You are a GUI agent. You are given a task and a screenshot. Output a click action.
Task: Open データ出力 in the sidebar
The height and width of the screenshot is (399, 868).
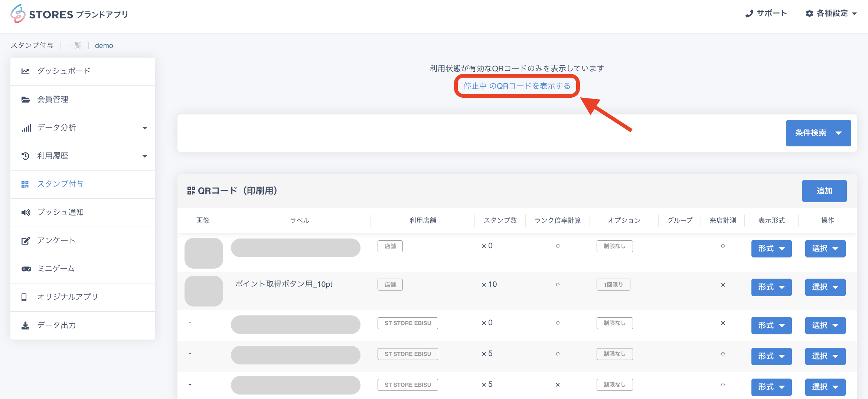(83, 325)
